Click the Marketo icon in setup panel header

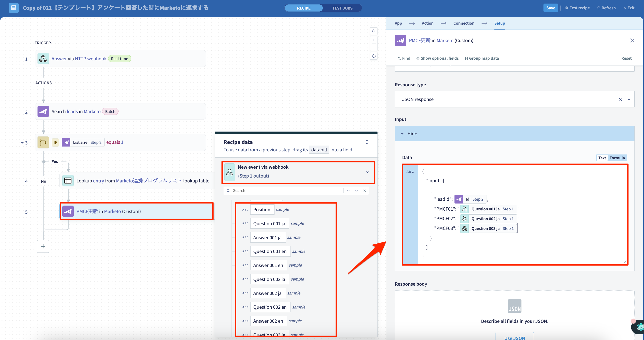(400, 40)
